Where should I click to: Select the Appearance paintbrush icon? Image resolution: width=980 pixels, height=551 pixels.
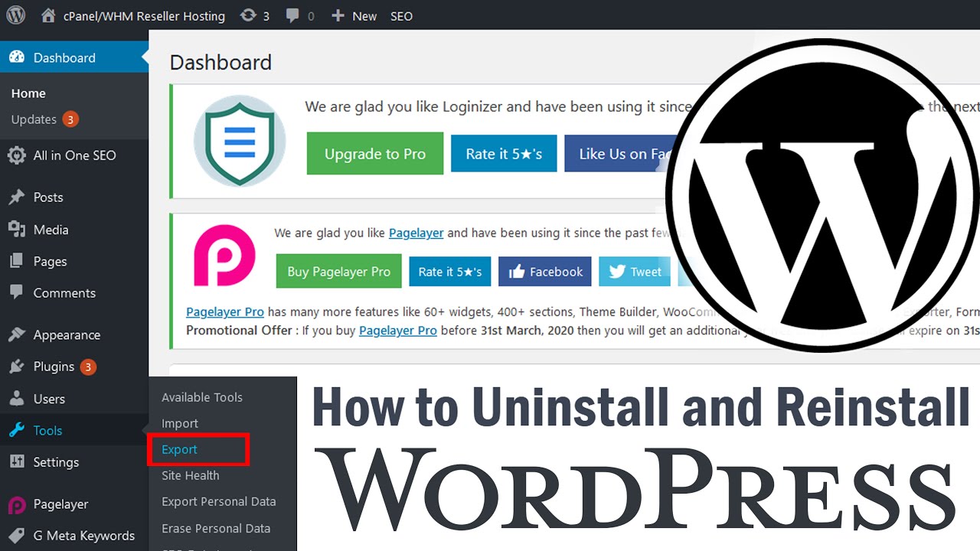tap(16, 335)
